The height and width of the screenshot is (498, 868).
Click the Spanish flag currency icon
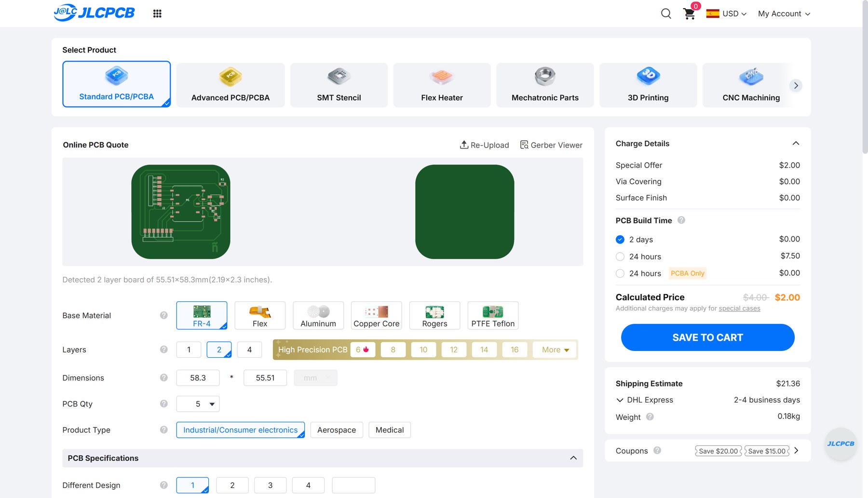(713, 13)
